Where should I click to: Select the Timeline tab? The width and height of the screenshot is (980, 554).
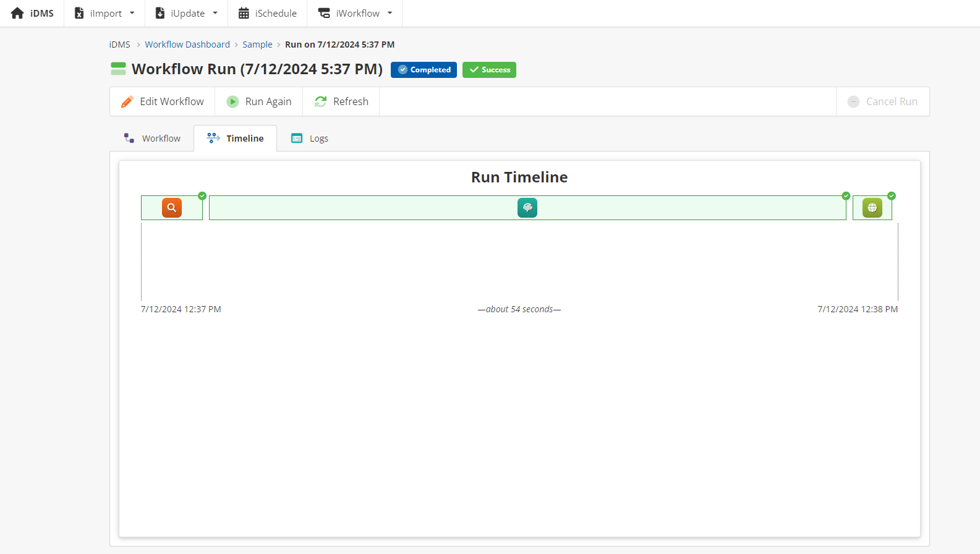tap(236, 138)
